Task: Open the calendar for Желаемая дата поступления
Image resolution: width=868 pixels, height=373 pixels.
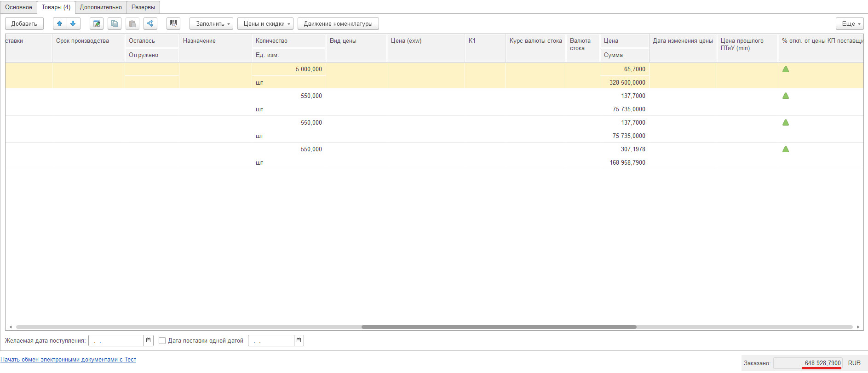Action: (x=149, y=340)
